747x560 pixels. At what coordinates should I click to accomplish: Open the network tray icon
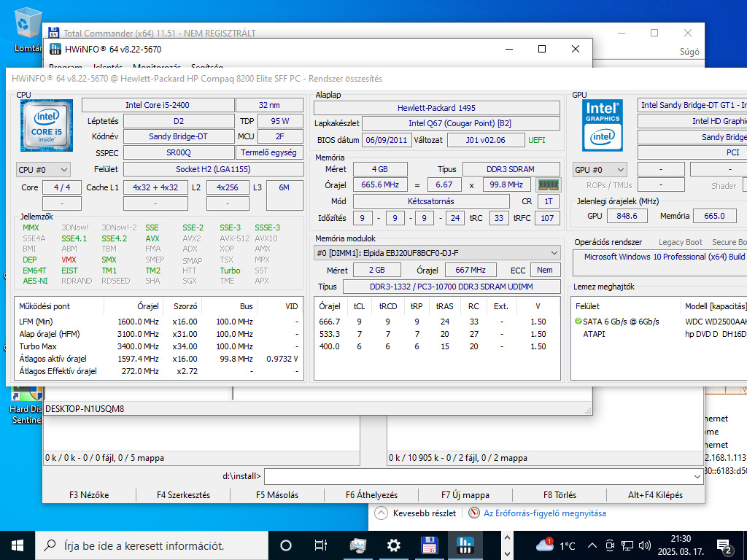pos(627,545)
